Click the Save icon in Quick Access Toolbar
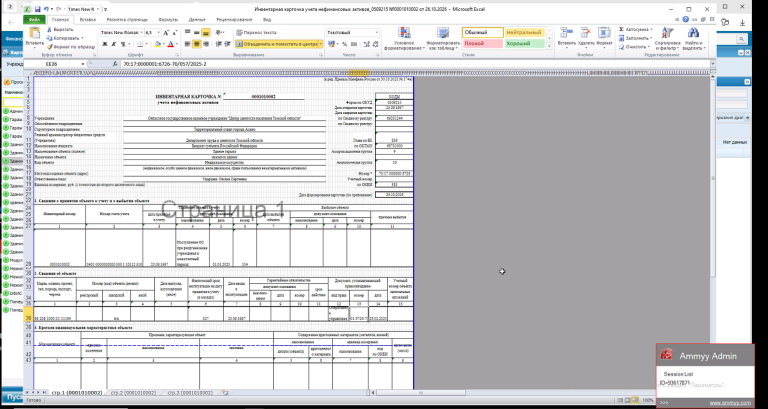The height and width of the screenshot is (409, 768). click(x=37, y=9)
